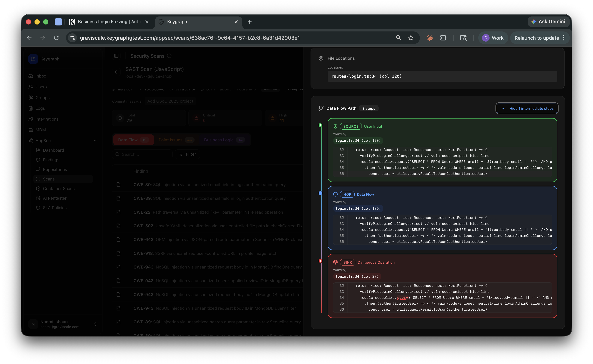
Task: Open AppSec Dashboard
Action: [x=53, y=150]
